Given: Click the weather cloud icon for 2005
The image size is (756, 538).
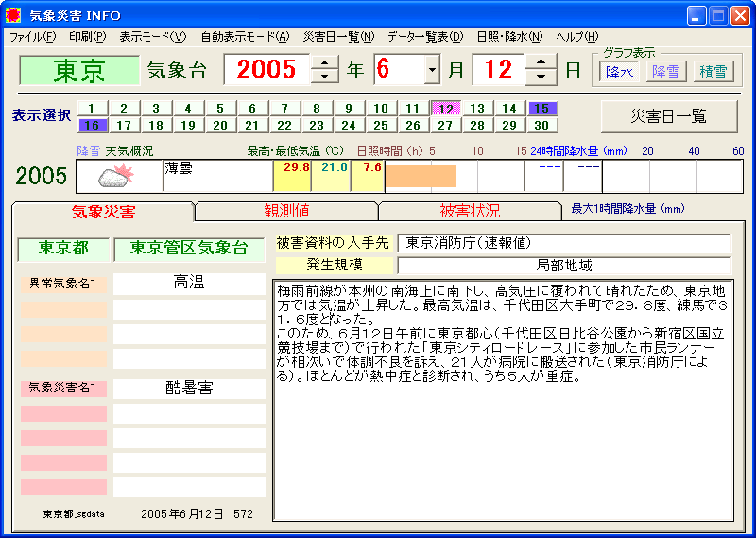Looking at the screenshot, I should pos(116,176).
